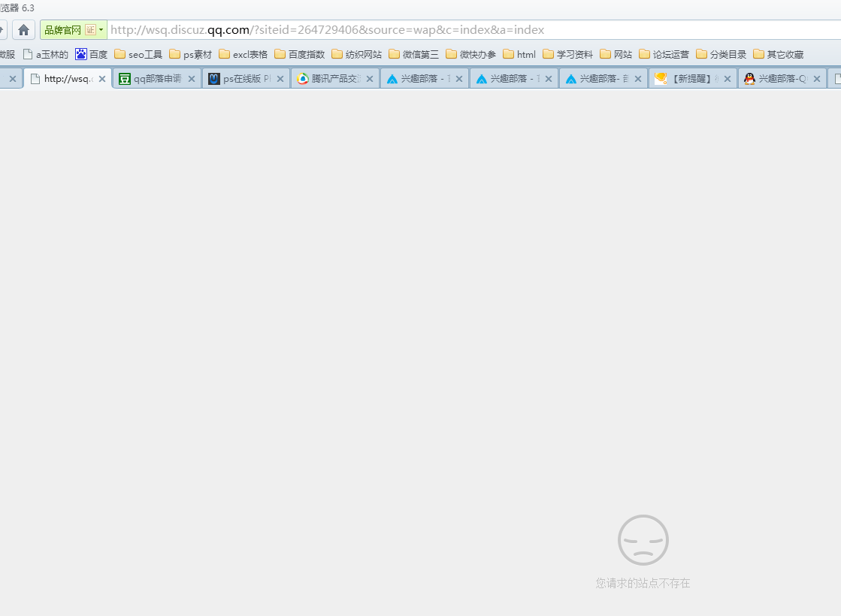This screenshot has width=841, height=616.
Task: Open the 品牌官网 badge dropdown arrow
Action: [101, 30]
